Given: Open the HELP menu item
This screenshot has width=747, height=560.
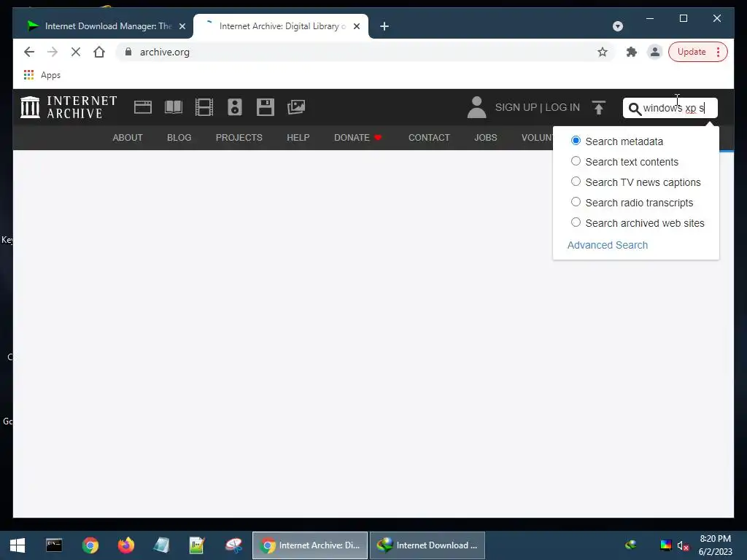Looking at the screenshot, I should (x=298, y=138).
